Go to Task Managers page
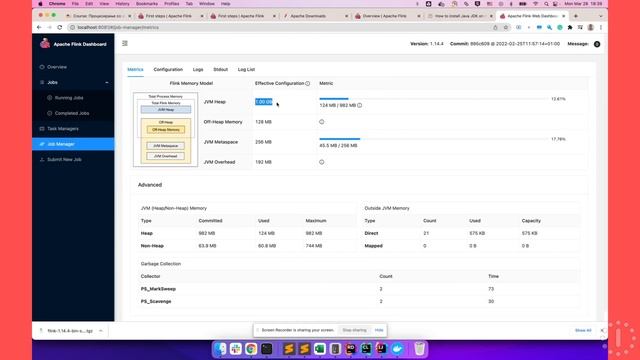This screenshot has width=640, height=360. tap(62, 129)
